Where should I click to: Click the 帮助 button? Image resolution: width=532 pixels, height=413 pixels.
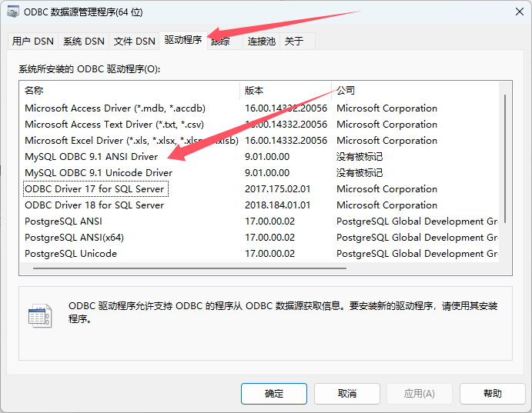tap(492, 394)
